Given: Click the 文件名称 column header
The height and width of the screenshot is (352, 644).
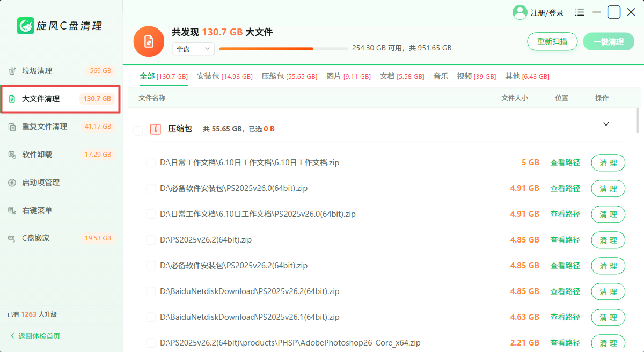Looking at the screenshot, I should click(152, 98).
